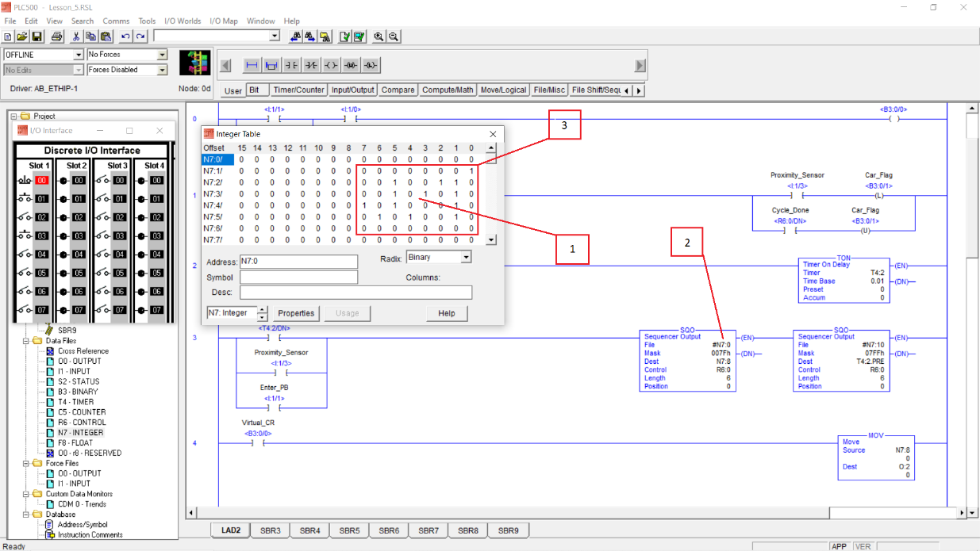Insert Examine If Closed contact icon
980x551 pixels.
[x=292, y=66]
